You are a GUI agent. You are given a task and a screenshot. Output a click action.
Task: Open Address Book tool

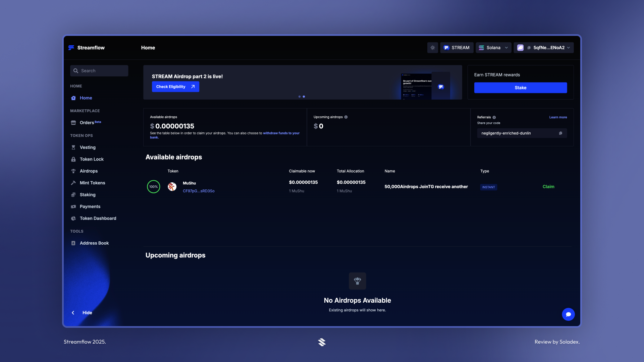pyautogui.click(x=94, y=243)
